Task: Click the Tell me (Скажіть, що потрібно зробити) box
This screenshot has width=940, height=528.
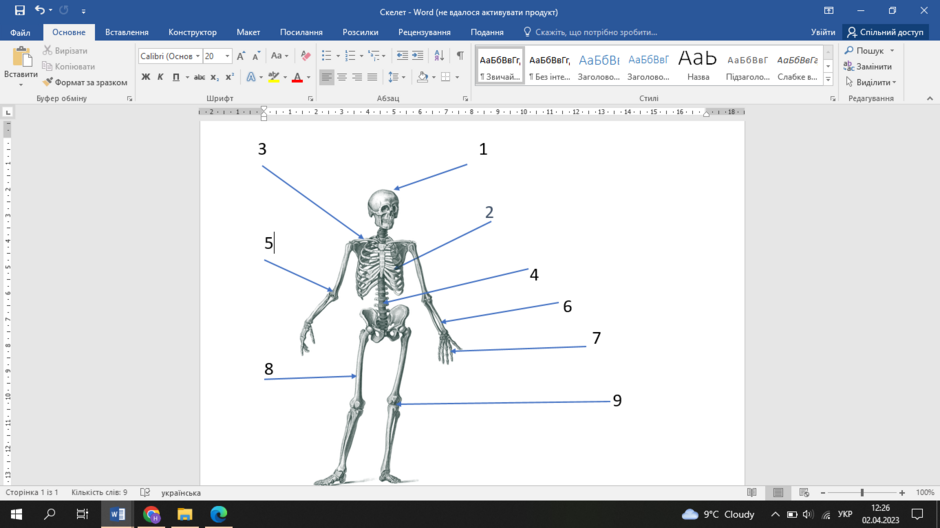Action: [590, 32]
